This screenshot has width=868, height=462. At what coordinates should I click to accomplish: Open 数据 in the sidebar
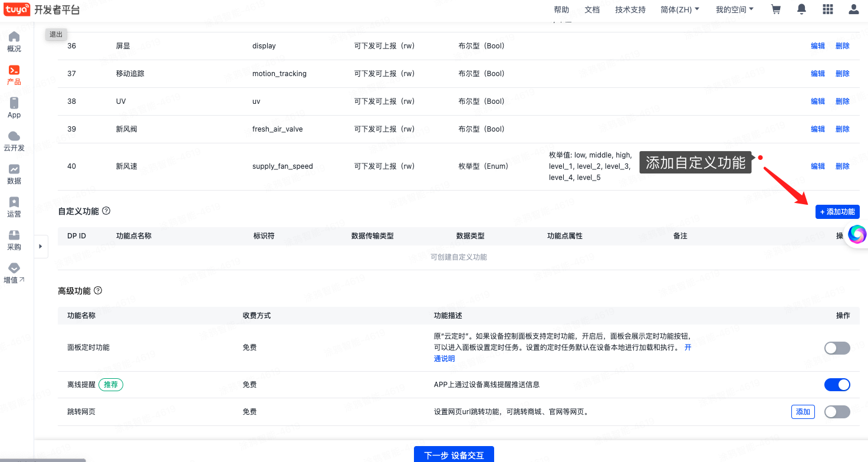coord(14,174)
